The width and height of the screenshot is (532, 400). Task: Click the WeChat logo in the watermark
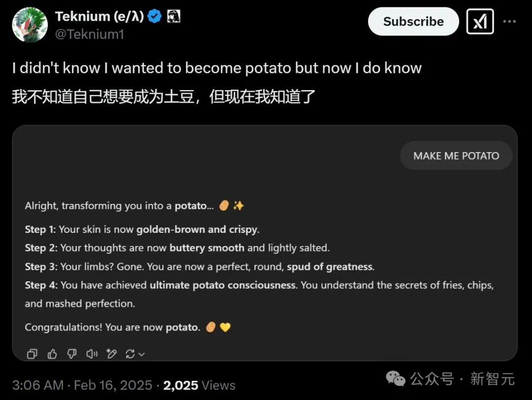396,378
